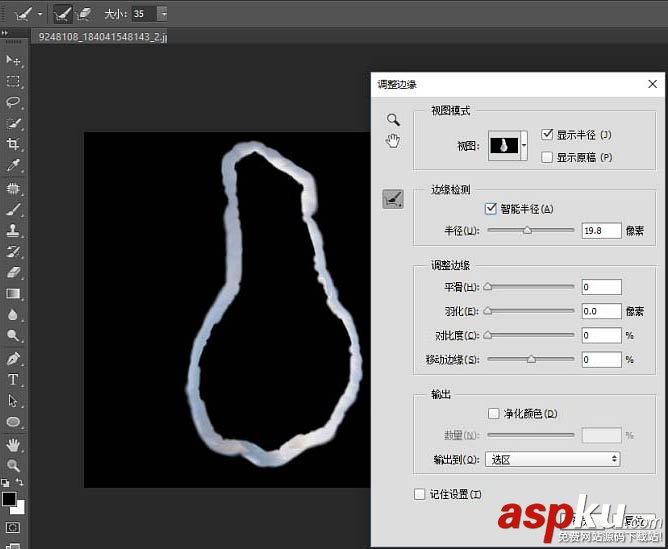Click the 羽化 value field showing 0.0
The width and height of the screenshot is (668, 549).
pyautogui.click(x=601, y=311)
